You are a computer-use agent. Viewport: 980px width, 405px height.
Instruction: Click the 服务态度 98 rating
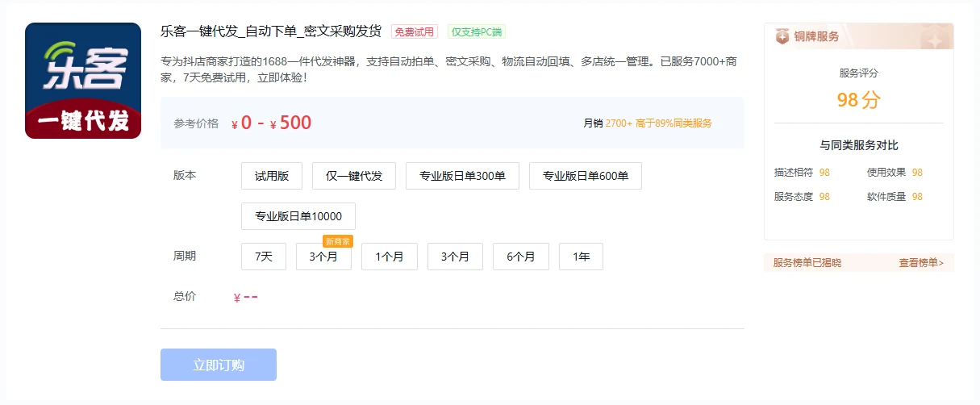(x=802, y=197)
